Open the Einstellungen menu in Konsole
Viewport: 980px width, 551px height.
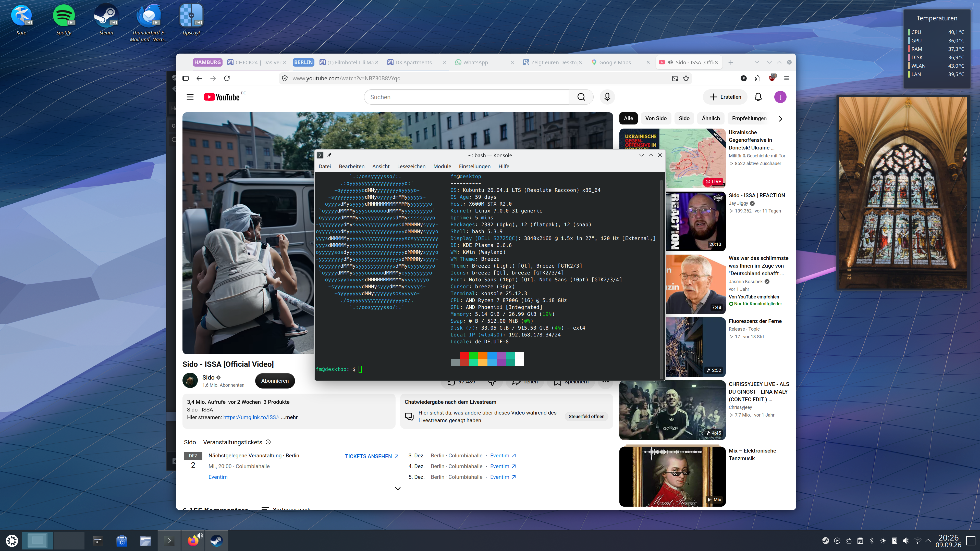474,166
